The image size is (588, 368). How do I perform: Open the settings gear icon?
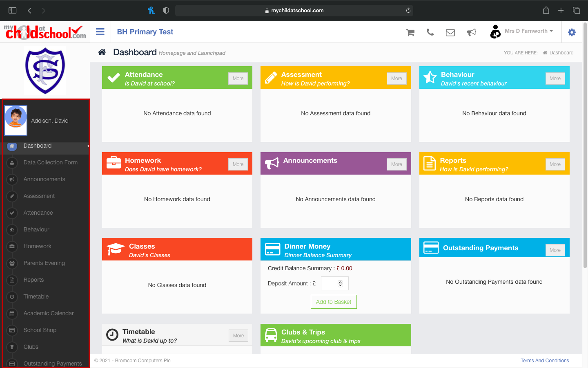click(572, 32)
